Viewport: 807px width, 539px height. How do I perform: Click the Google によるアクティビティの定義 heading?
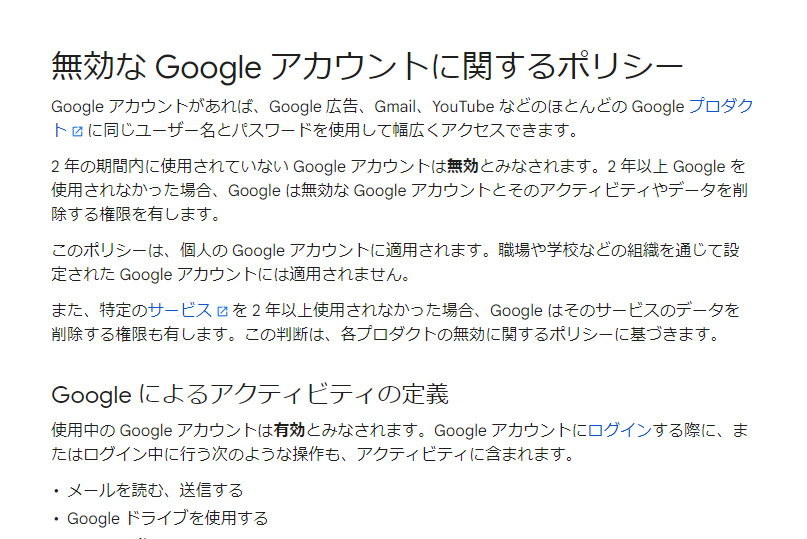[x=250, y=393]
